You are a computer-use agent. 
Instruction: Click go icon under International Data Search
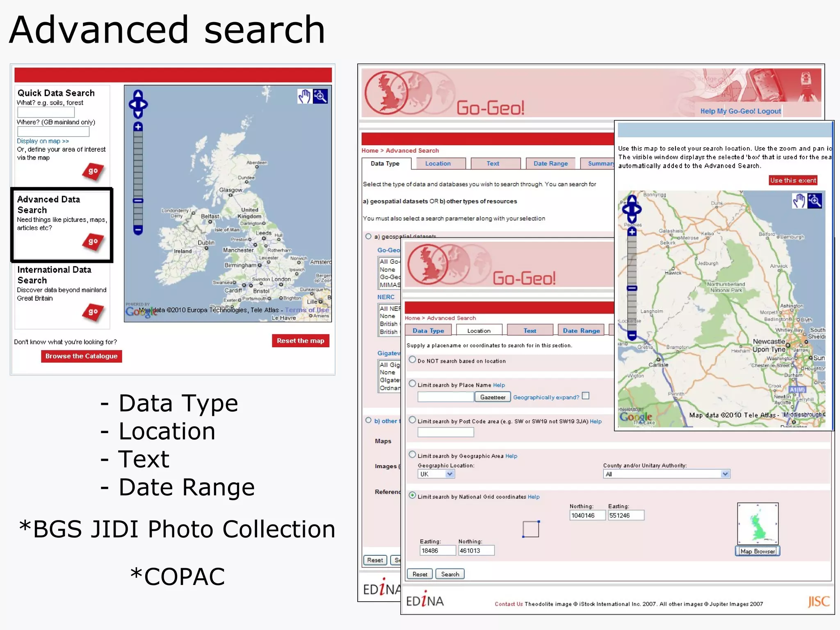[x=93, y=312]
